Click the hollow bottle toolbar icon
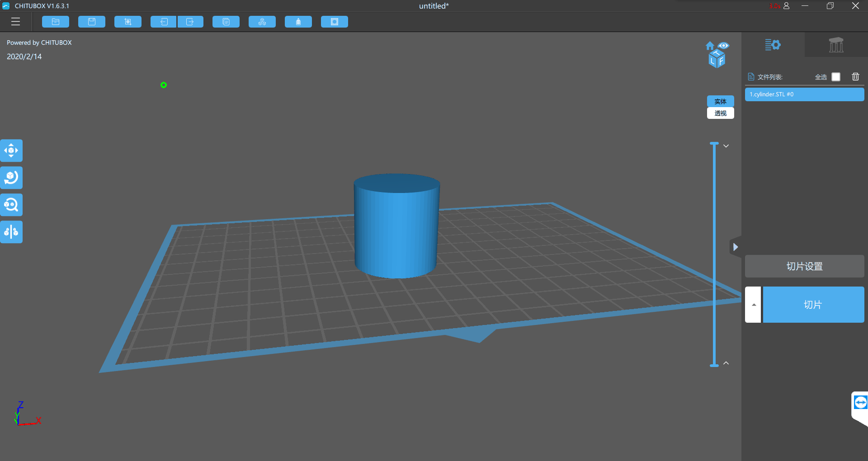Screen dimensions: 868x461 (x=298, y=22)
